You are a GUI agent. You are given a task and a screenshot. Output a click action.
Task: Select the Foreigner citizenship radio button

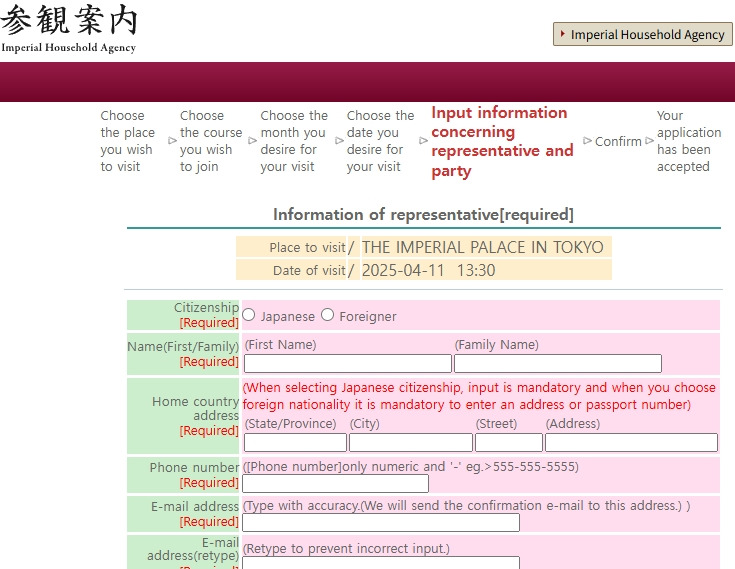click(328, 315)
